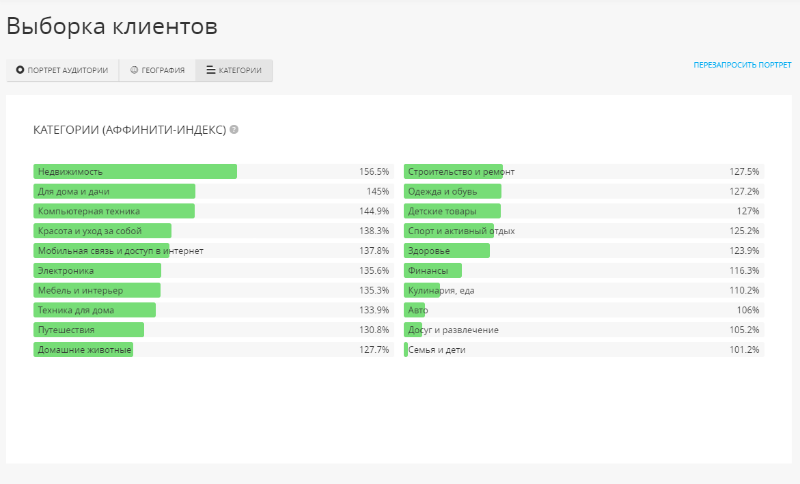Click Перезапросить портрет link
Image resolution: width=800 pixels, height=484 pixels.
click(742, 65)
